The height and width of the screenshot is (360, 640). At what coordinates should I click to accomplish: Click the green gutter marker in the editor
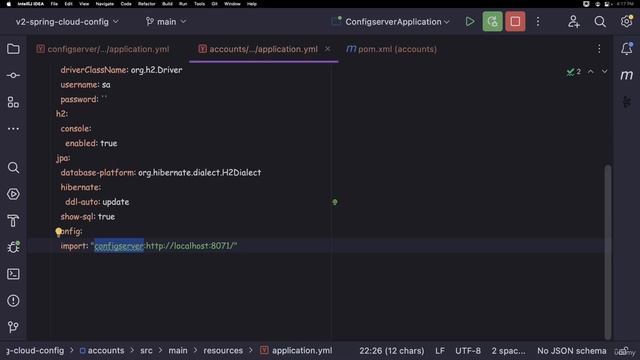click(335, 202)
